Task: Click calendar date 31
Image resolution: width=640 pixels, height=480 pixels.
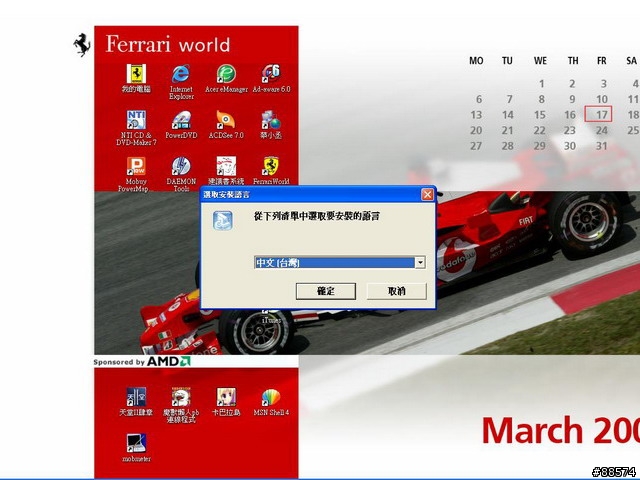Action: pyautogui.click(x=602, y=146)
